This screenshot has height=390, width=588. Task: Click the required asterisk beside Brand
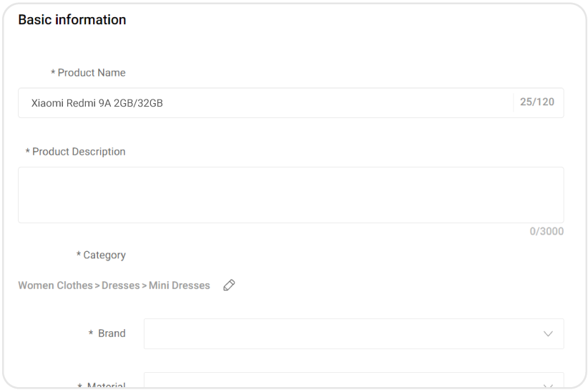[91, 333]
